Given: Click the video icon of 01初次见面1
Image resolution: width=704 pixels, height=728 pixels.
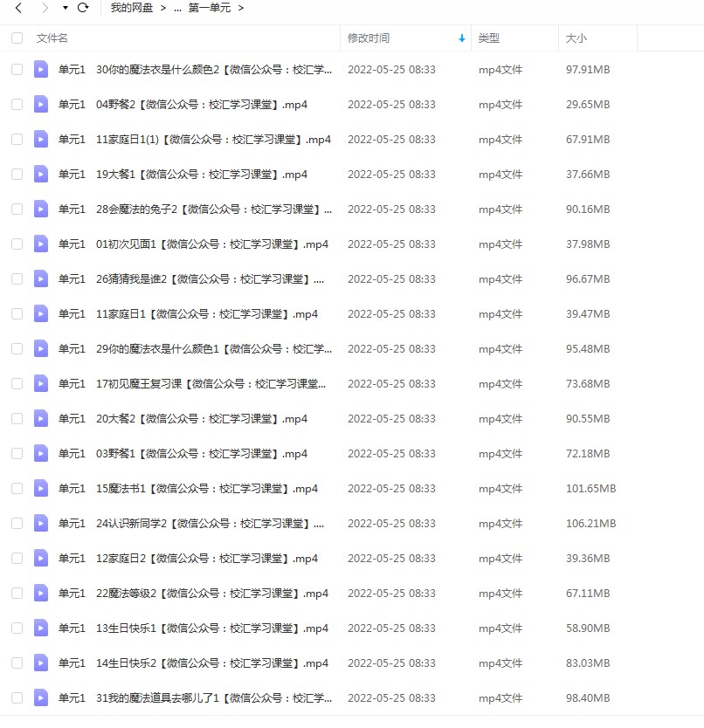Looking at the screenshot, I should [x=41, y=244].
